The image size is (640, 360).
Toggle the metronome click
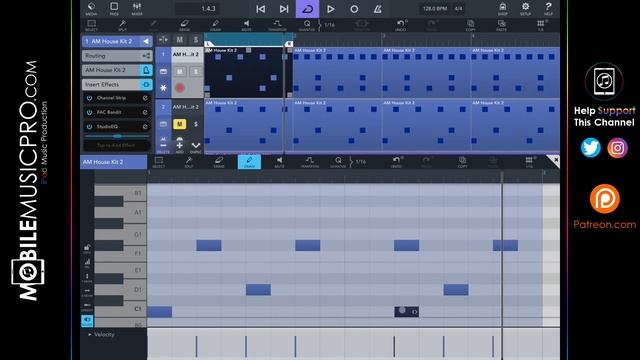(x=378, y=9)
